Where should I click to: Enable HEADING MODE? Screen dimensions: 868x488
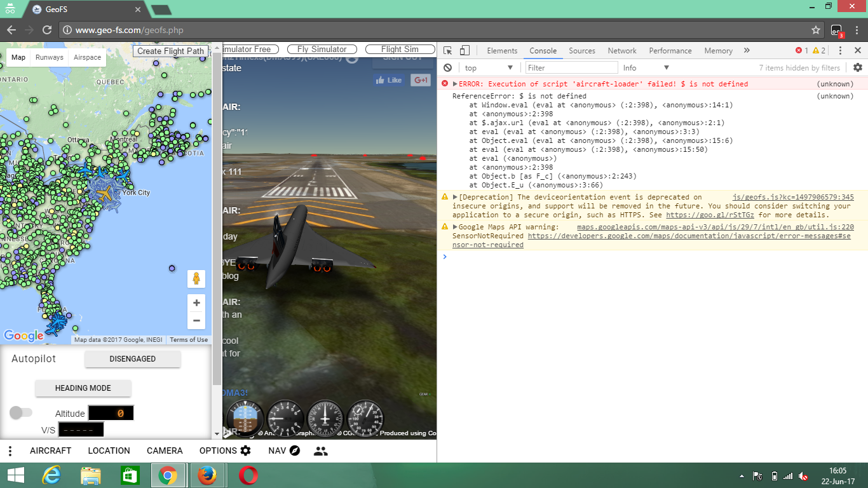[83, 388]
